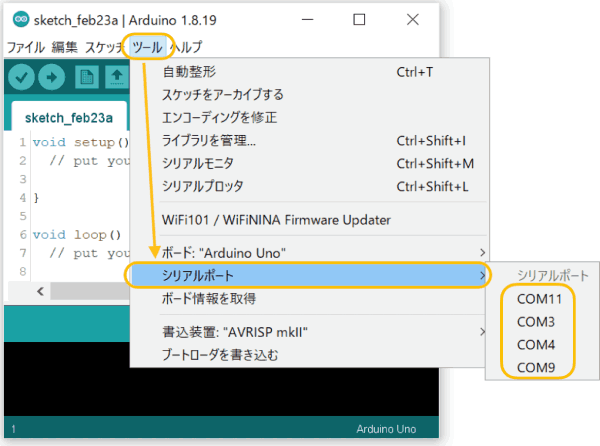Viewport: 600px width, 446px height.
Task: Click the Arduino logo in title bar
Action: (21, 20)
